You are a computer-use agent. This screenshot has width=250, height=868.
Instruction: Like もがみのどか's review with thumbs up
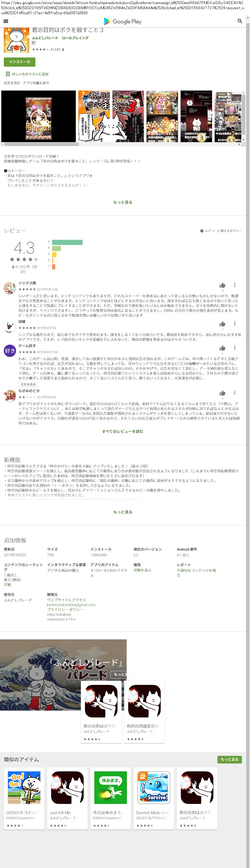point(222,393)
